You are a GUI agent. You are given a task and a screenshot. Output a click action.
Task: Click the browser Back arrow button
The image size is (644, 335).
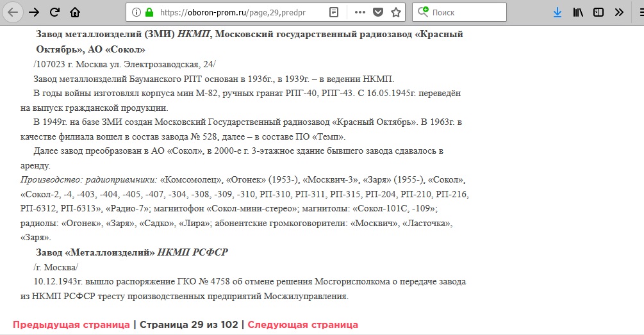pyautogui.click(x=13, y=12)
